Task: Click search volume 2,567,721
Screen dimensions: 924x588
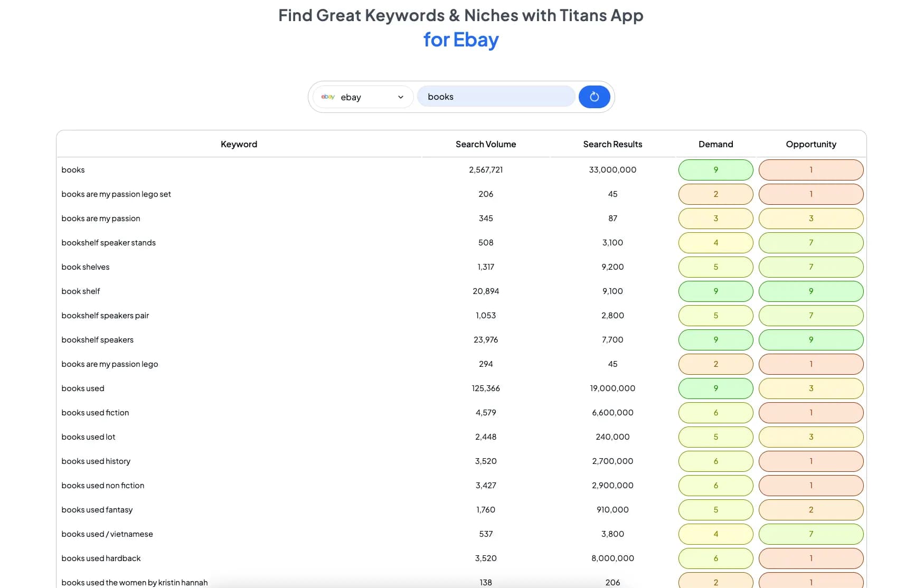Action: (486, 169)
